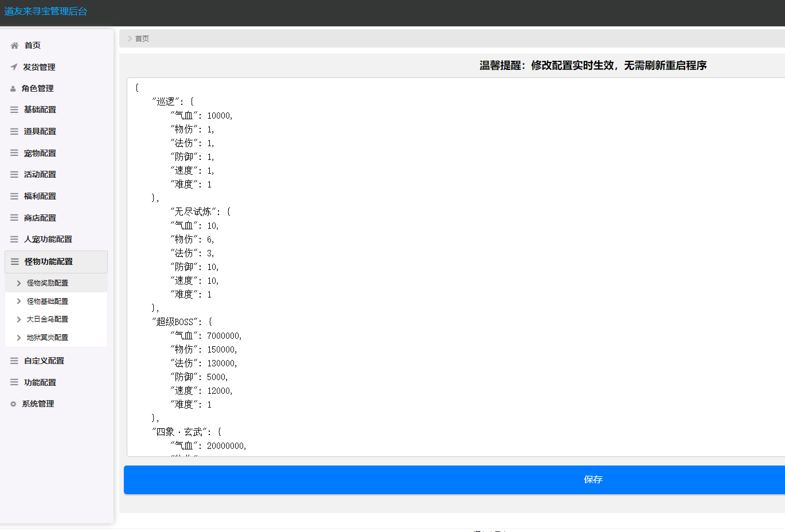
Task: Click the list icon beside 道具配置
Action: click(x=14, y=131)
